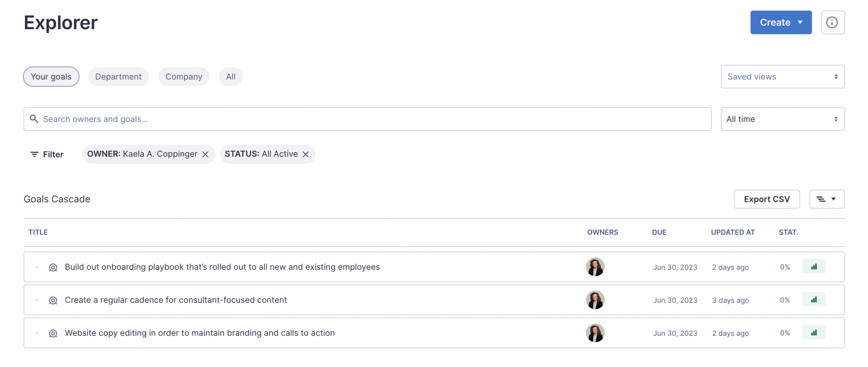
Task: Click the Create button
Action: [x=781, y=22]
